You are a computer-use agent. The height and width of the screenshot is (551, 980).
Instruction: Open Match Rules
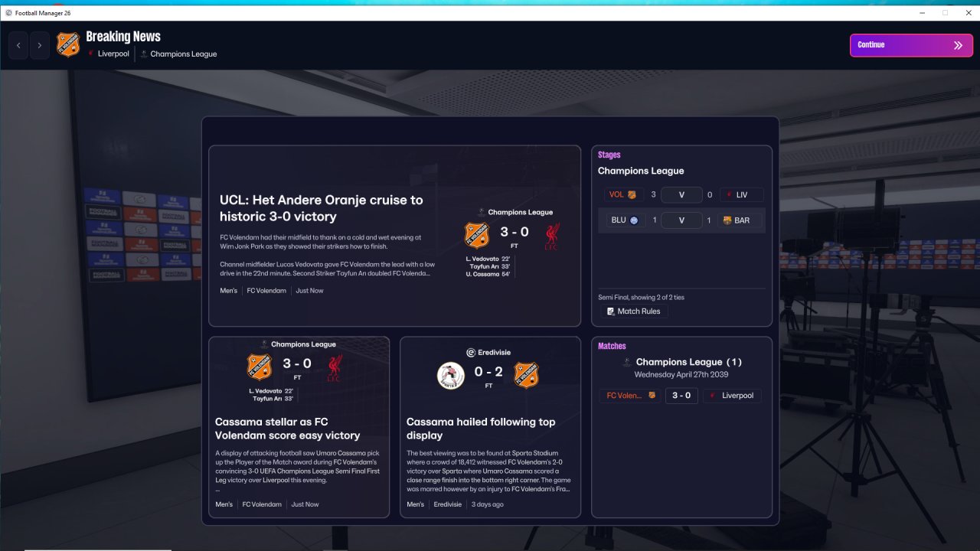[633, 311]
